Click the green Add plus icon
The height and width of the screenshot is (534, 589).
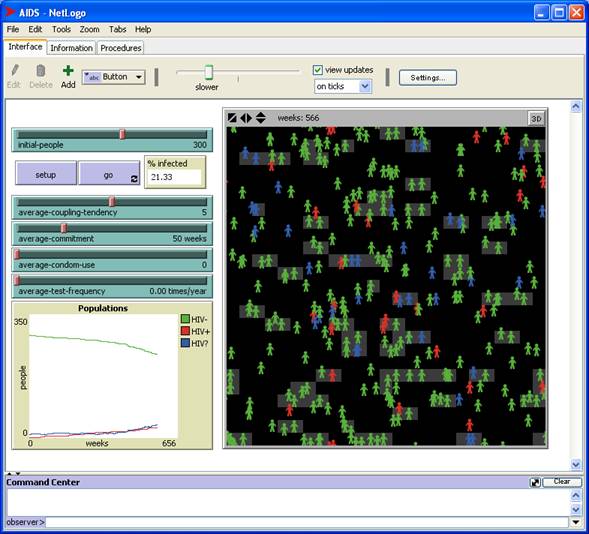point(68,71)
